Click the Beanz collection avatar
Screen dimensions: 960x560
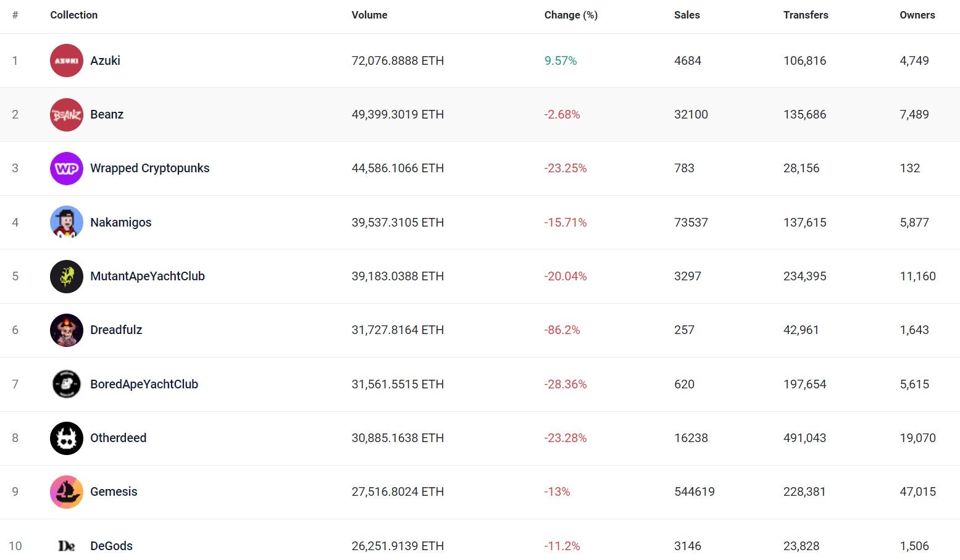(x=66, y=114)
